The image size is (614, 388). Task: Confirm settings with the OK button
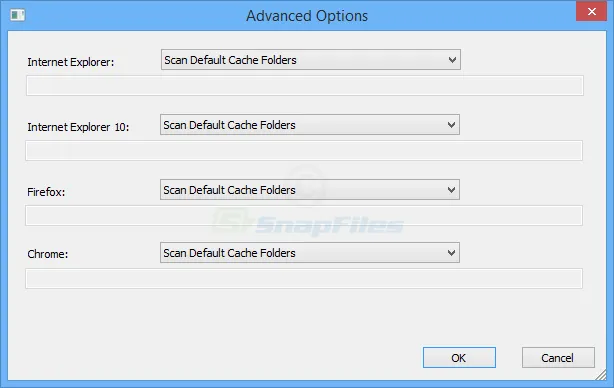click(x=459, y=357)
